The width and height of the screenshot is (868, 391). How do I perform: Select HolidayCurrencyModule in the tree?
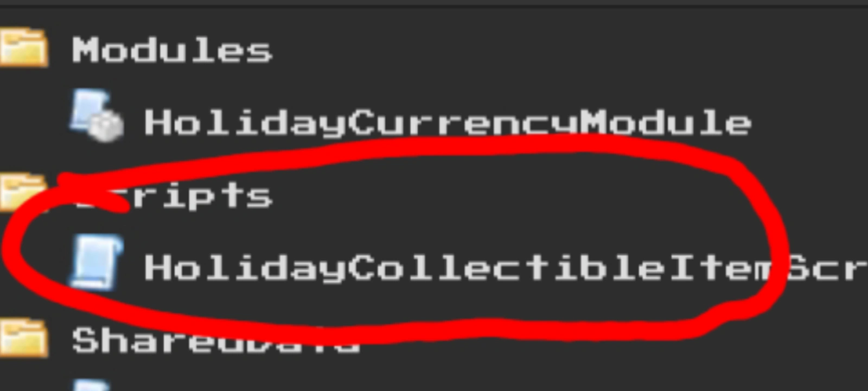pos(448,123)
